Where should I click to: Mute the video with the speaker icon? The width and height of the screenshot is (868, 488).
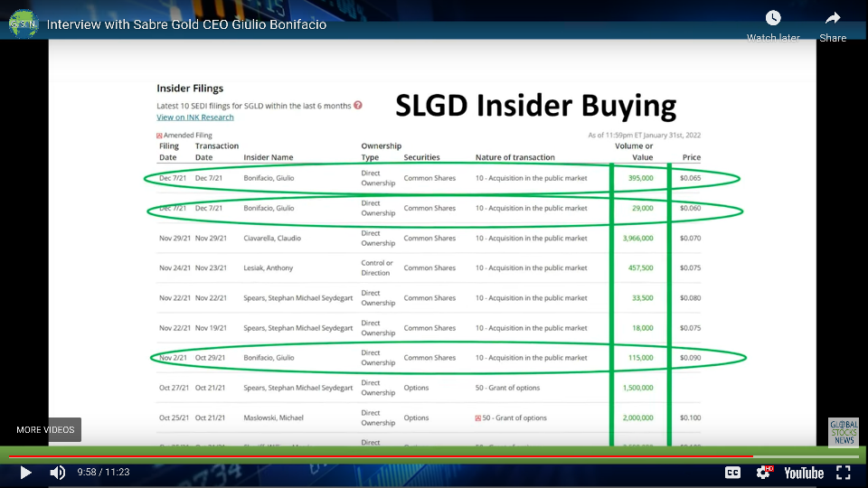(58, 473)
